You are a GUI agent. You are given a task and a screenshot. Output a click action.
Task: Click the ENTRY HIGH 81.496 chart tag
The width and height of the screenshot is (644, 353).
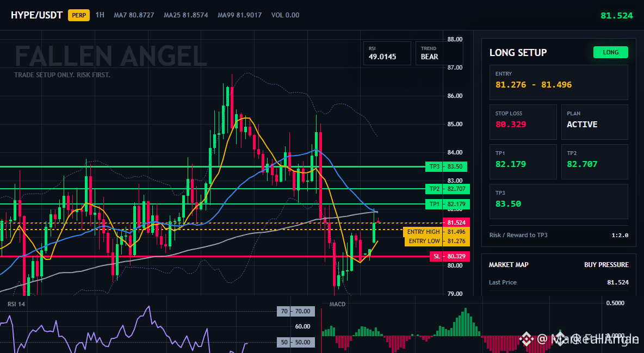pyautogui.click(x=437, y=232)
